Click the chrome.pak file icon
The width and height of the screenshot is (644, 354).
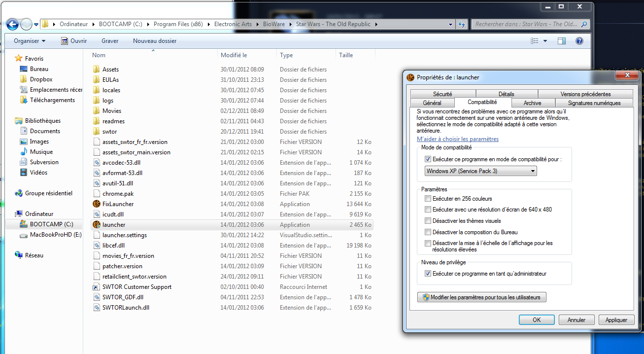click(x=96, y=194)
